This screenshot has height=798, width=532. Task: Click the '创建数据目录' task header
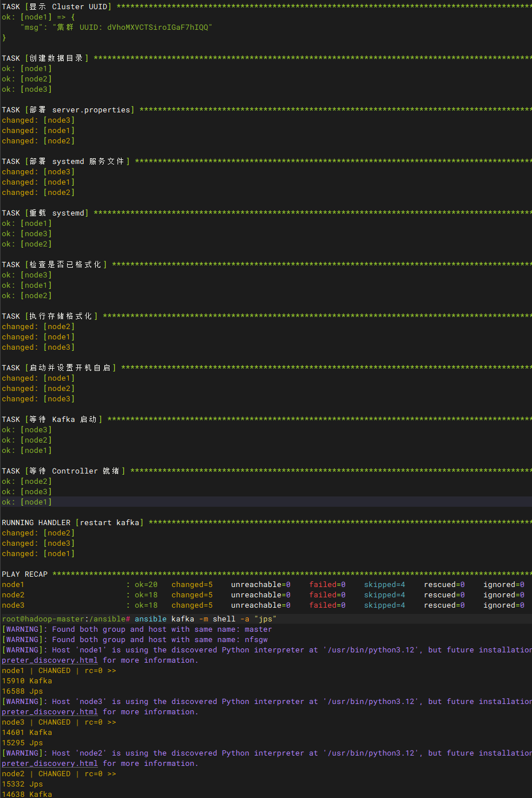[267, 58]
